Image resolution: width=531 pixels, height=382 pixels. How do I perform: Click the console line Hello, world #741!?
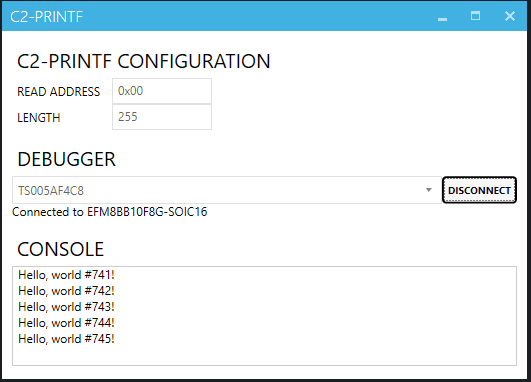click(66, 275)
